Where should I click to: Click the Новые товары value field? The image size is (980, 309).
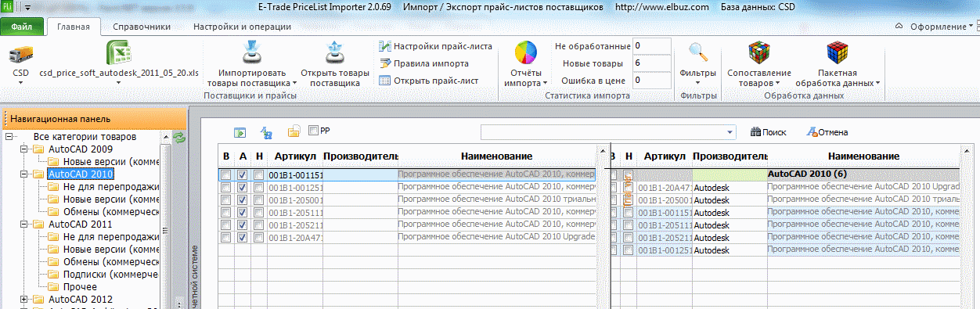pos(651,63)
